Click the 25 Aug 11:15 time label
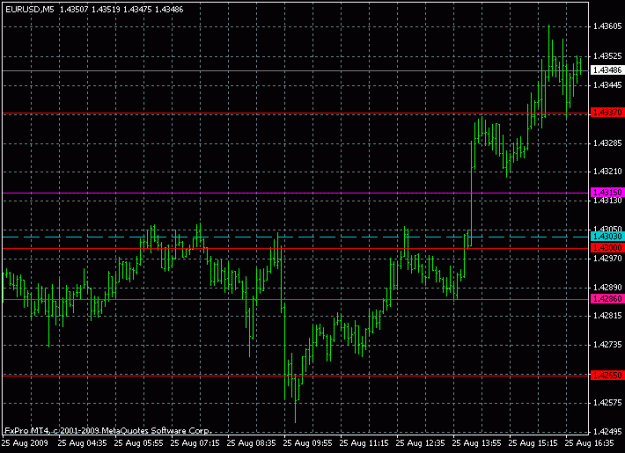This screenshot has width=625, height=453. click(x=364, y=443)
